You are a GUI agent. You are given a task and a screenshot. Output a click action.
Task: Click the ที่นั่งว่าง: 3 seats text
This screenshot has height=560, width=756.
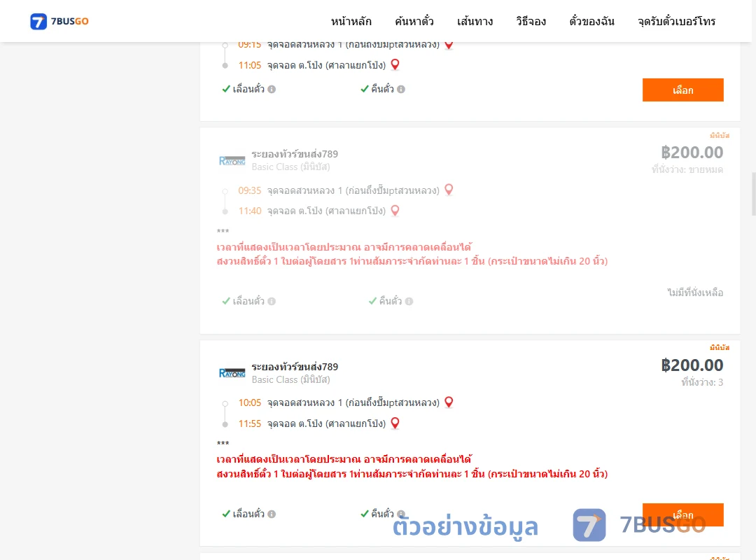[702, 382]
